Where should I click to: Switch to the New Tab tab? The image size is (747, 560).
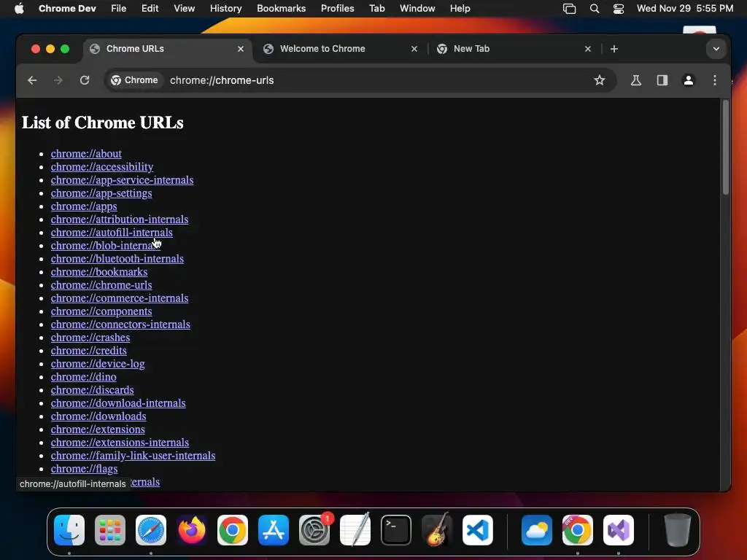click(x=514, y=49)
